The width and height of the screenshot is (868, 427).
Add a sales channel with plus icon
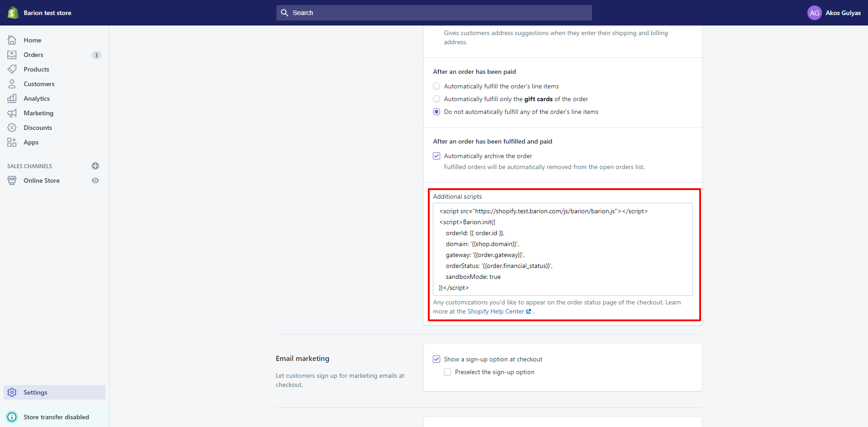point(95,166)
